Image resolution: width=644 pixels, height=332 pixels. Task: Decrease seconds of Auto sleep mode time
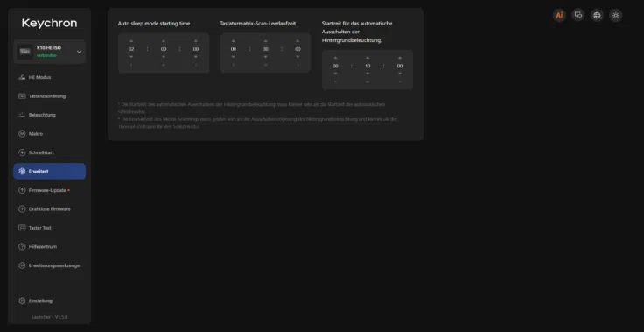195,57
